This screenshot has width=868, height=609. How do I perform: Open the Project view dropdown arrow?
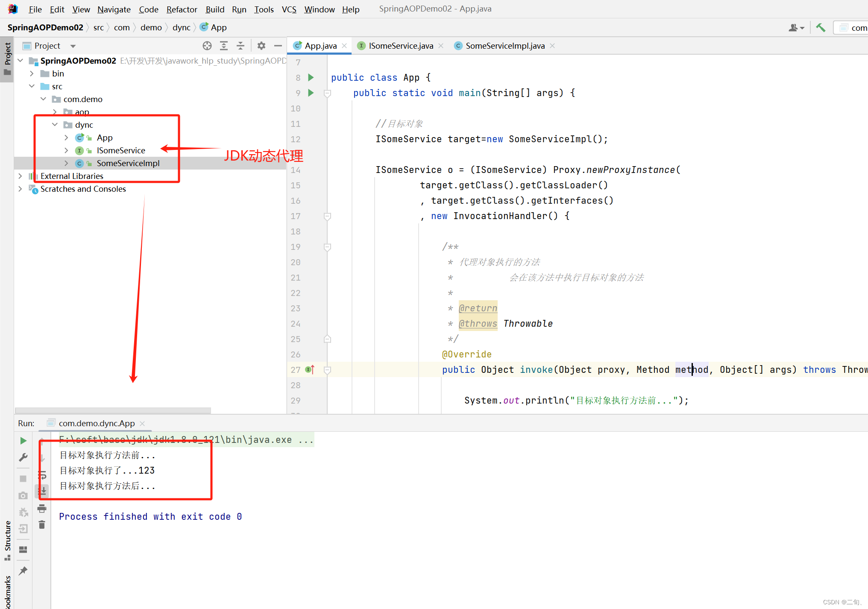[73, 46]
